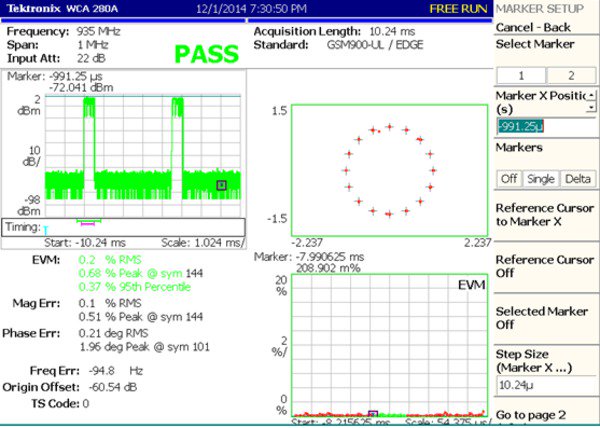Viewport: 600px width, 428px height.
Task: Set markers to Single mode
Action: tap(541, 177)
